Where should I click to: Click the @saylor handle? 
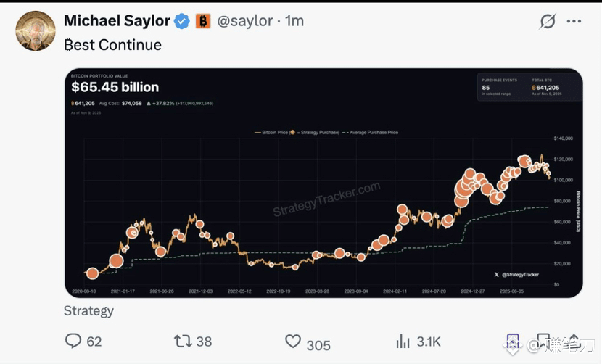247,22
